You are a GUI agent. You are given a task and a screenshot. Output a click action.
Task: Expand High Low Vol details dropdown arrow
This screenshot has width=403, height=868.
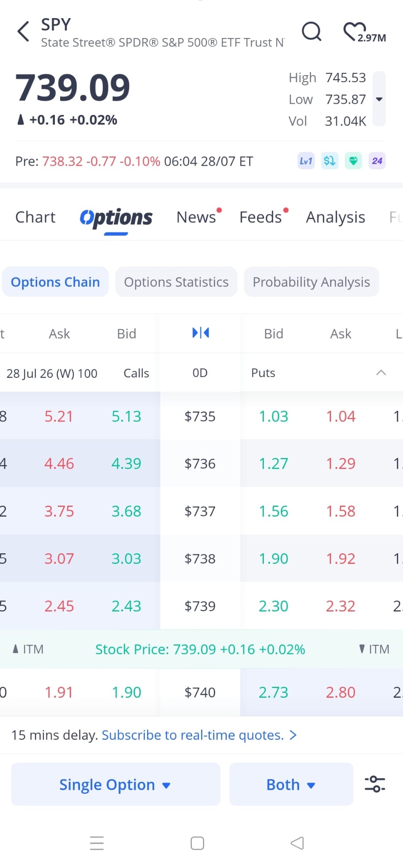point(379,99)
